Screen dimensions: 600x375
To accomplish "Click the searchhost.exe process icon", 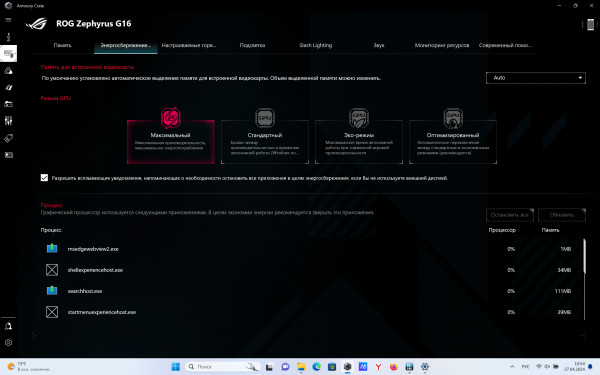I will [x=52, y=291].
